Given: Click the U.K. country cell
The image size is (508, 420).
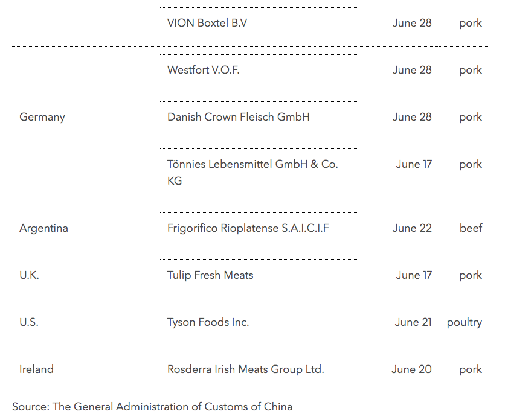Looking at the screenshot, I should 29,275.
